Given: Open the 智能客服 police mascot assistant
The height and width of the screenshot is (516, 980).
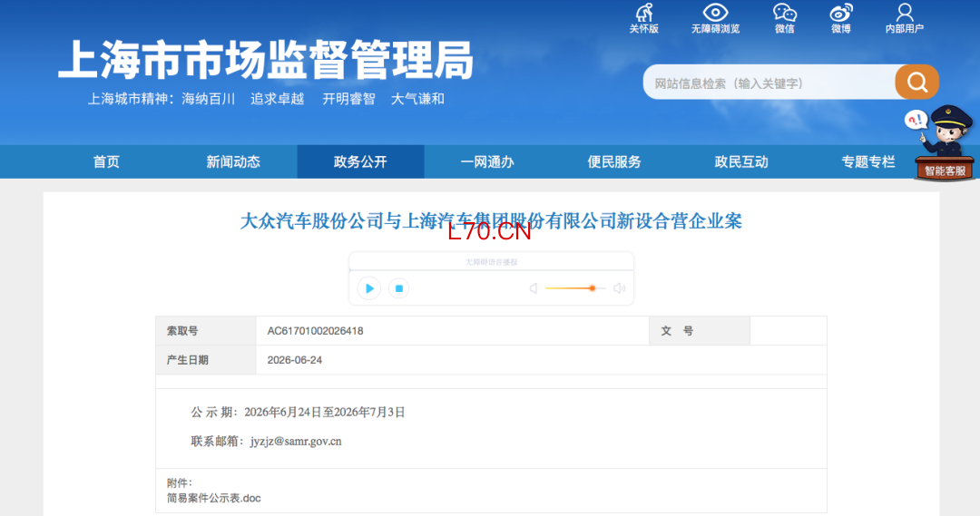Looking at the screenshot, I should point(945,143).
